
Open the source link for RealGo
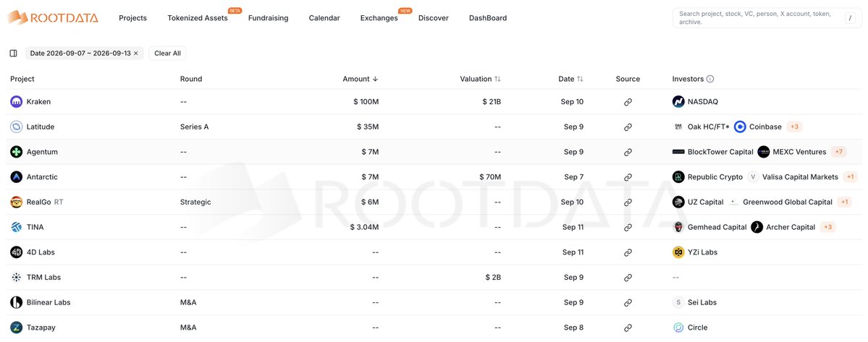point(628,202)
